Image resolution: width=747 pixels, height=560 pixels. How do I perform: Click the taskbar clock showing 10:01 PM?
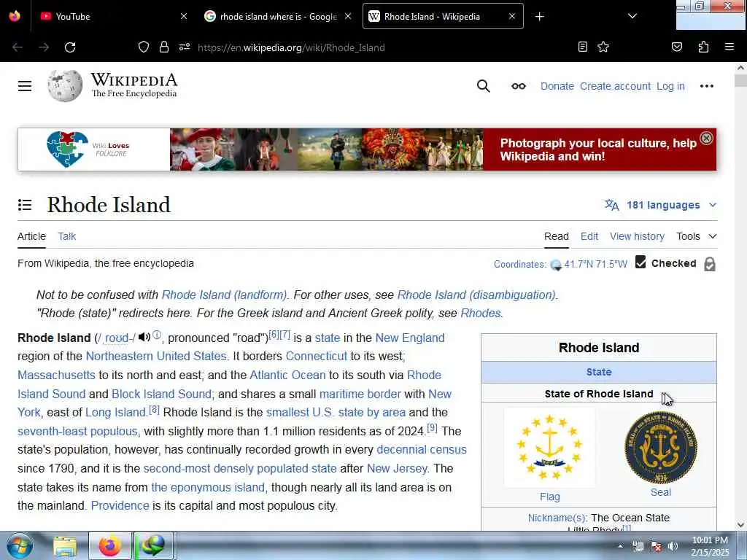click(x=710, y=546)
